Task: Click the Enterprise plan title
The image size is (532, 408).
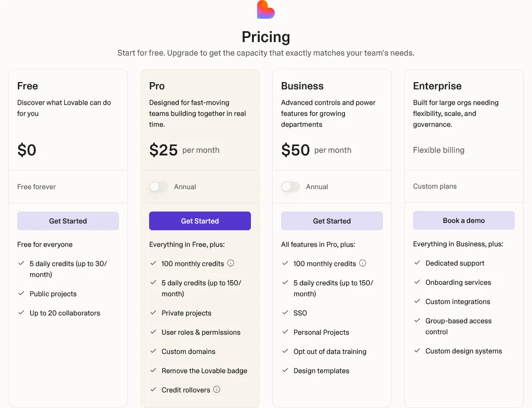Action: (x=437, y=86)
